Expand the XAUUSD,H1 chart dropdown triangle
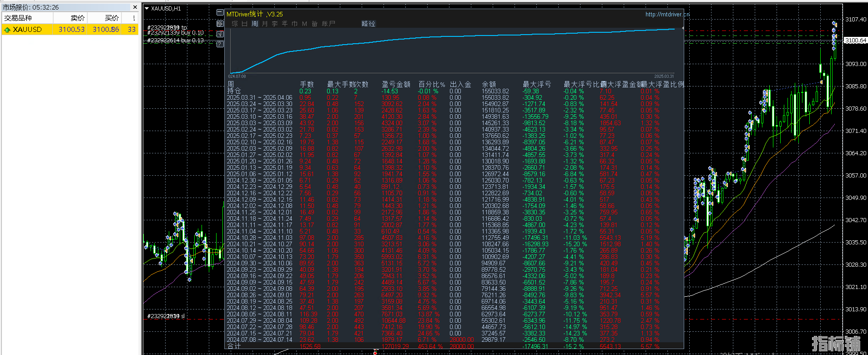 click(x=147, y=8)
